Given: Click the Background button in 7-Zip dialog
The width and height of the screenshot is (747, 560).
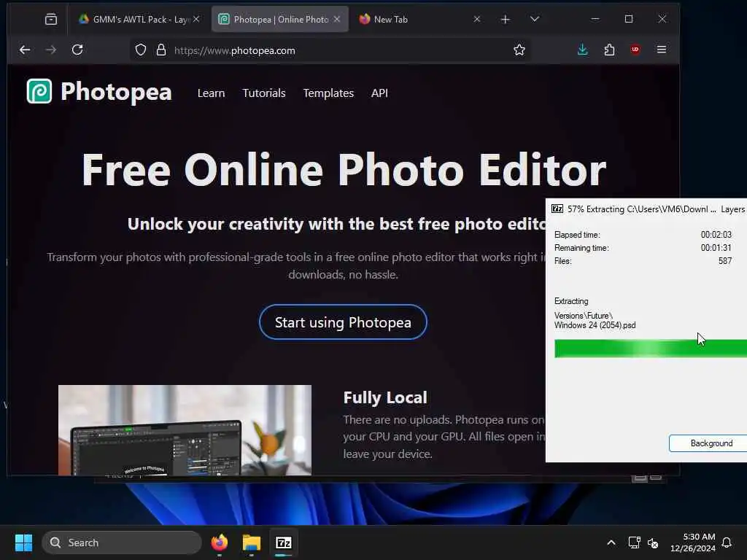Looking at the screenshot, I should (x=709, y=443).
